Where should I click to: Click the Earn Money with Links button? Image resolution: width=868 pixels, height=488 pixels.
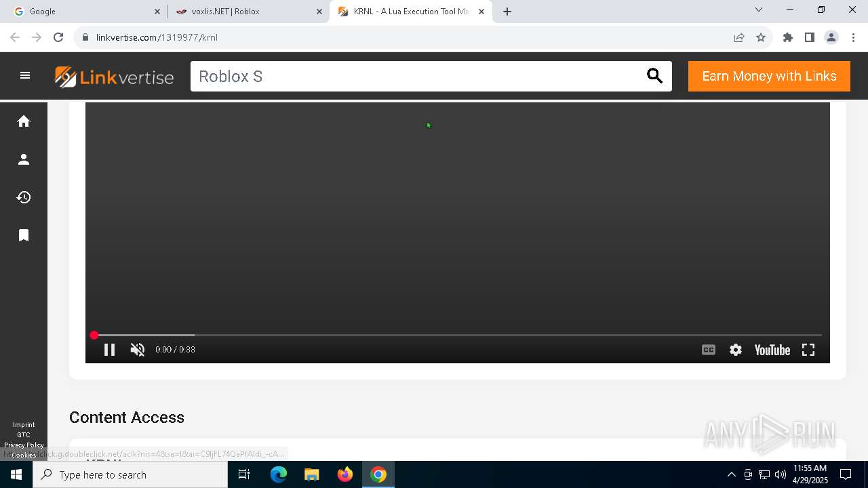(769, 76)
